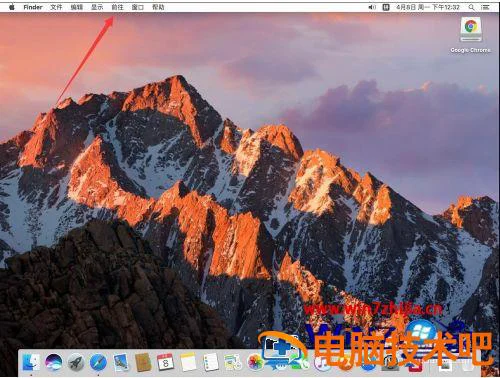The width and height of the screenshot is (500, 378).
Task: Open Maps icon in Dock
Action: pos(233,362)
